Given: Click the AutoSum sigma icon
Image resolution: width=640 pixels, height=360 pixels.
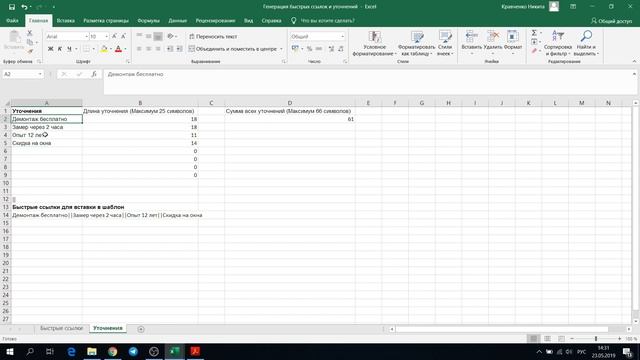Looking at the screenshot, I should click(534, 33).
